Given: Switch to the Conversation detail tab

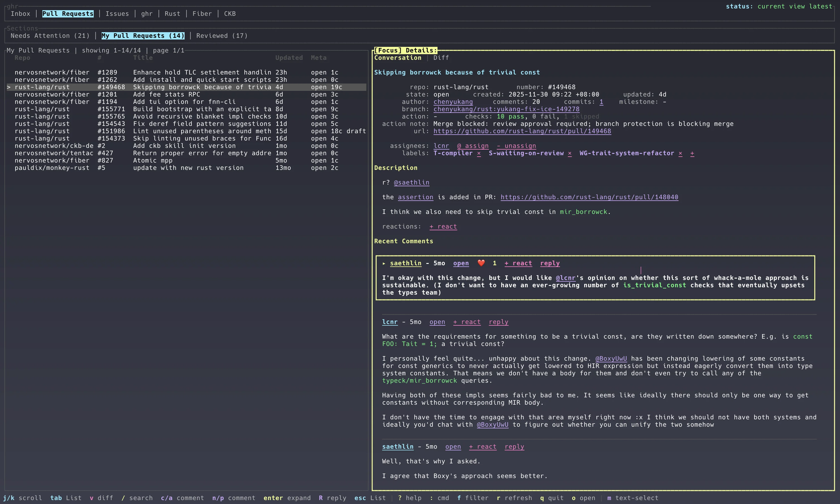Looking at the screenshot, I should click(x=398, y=58).
